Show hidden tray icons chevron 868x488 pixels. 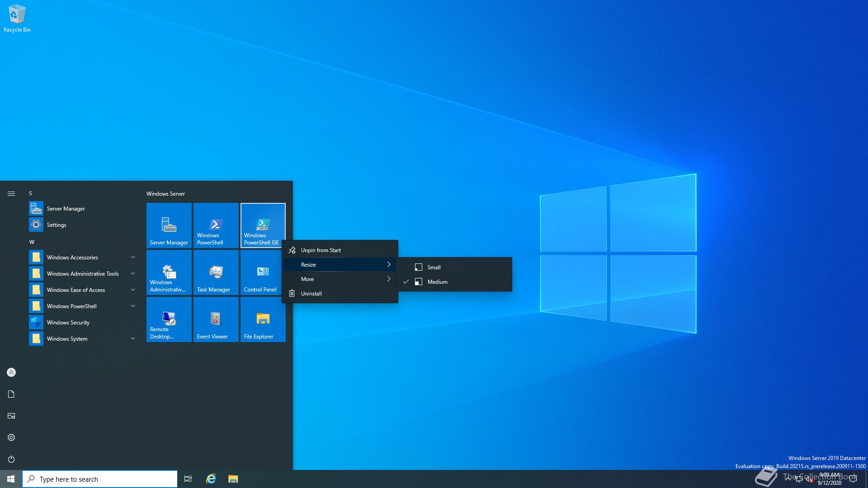click(x=788, y=479)
